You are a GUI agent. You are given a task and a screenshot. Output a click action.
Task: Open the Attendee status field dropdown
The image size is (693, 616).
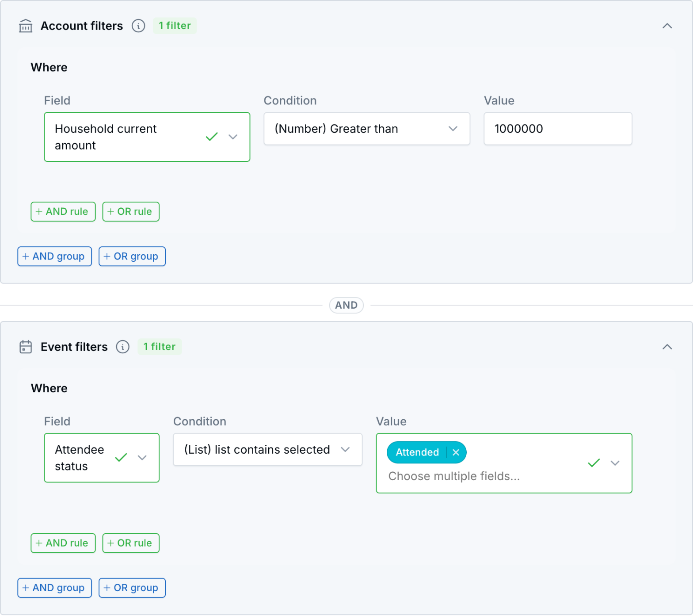[102, 458]
